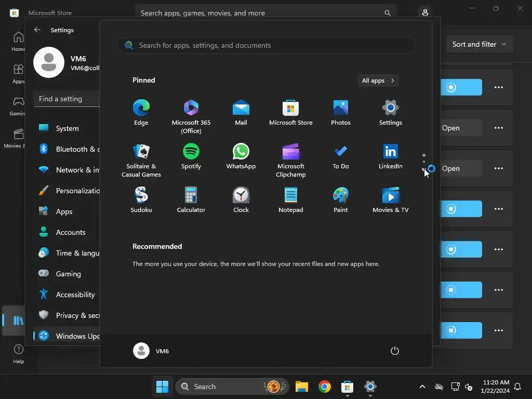The height and width of the screenshot is (399, 532).
Task: Open Library in Microsoft Store sidebar
Action: click(14, 320)
